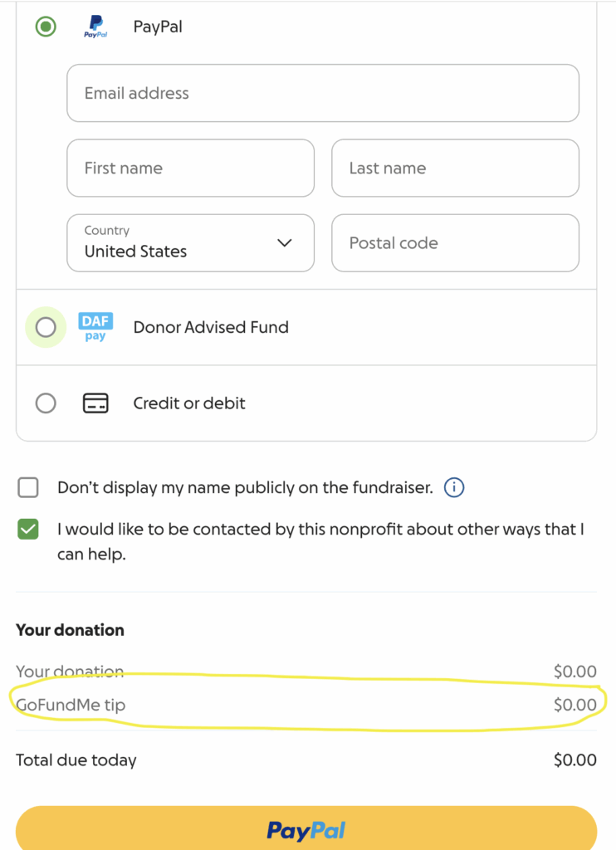Open the info icon about public name display
Image resolution: width=616 pixels, height=850 pixels.
click(454, 488)
